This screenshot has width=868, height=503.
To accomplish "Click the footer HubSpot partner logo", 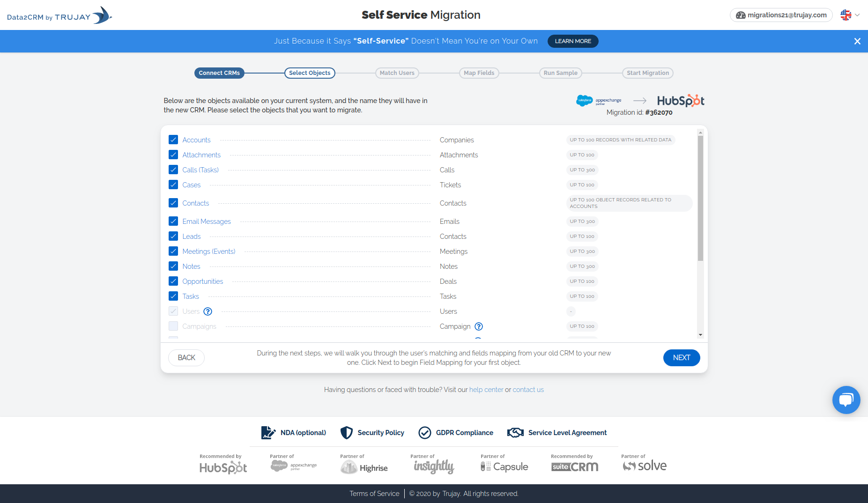I will [223, 467].
